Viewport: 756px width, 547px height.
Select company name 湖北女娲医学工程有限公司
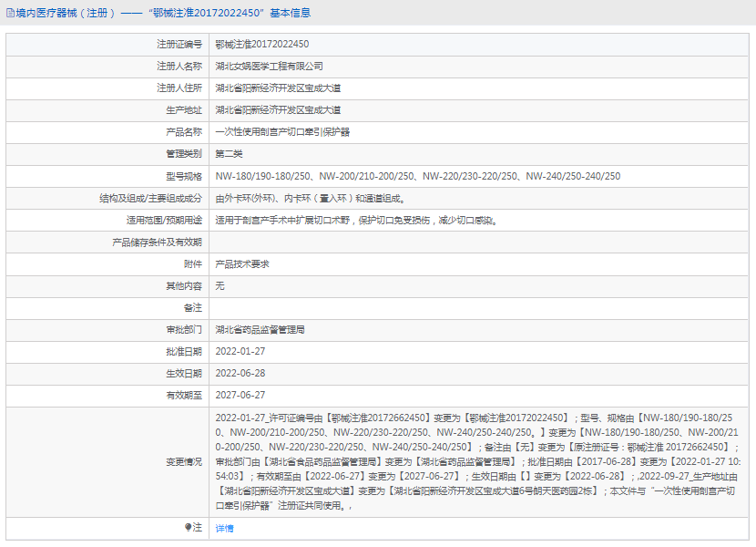pyautogui.click(x=269, y=67)
